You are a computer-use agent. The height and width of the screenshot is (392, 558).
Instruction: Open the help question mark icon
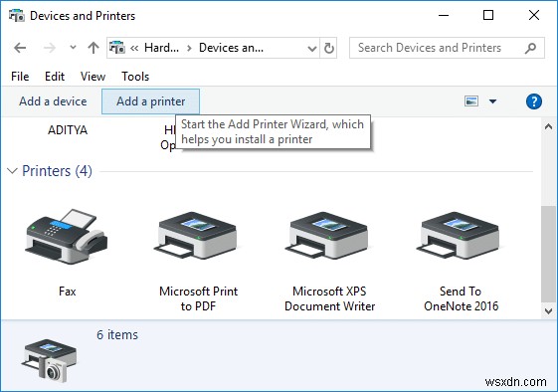pos(533,101)
